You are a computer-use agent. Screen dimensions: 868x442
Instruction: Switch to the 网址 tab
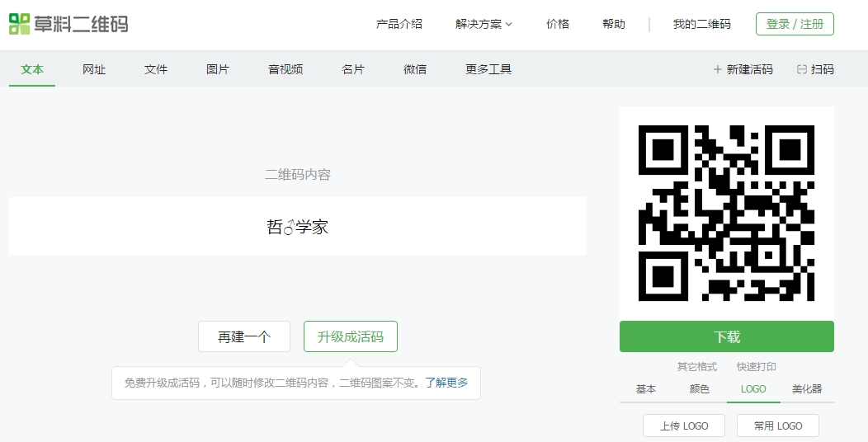pos(94,69)
